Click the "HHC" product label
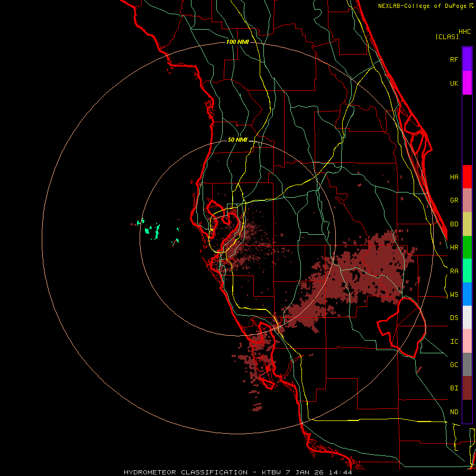This screenshot has height=476, width=476. coord(464,32)
